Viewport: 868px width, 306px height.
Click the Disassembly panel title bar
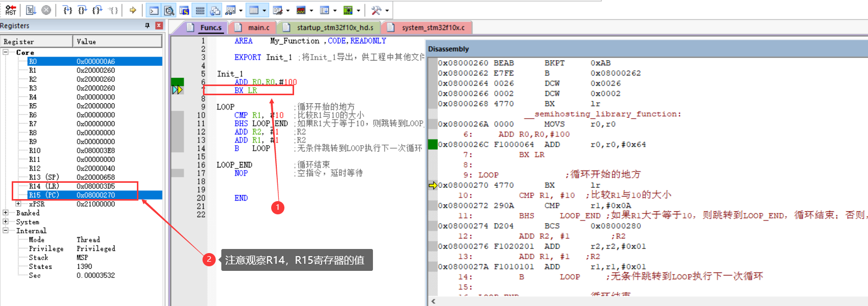click(x=647, y=49)
